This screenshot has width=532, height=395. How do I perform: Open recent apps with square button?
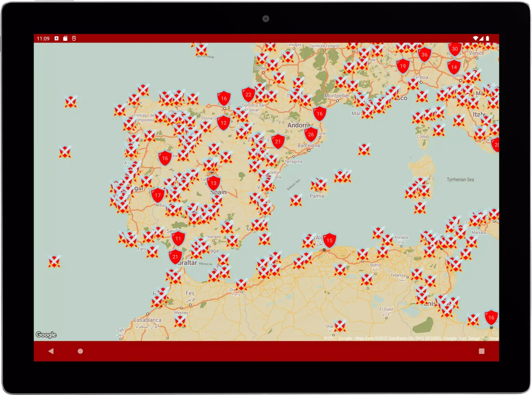click(x=481, y=351)
